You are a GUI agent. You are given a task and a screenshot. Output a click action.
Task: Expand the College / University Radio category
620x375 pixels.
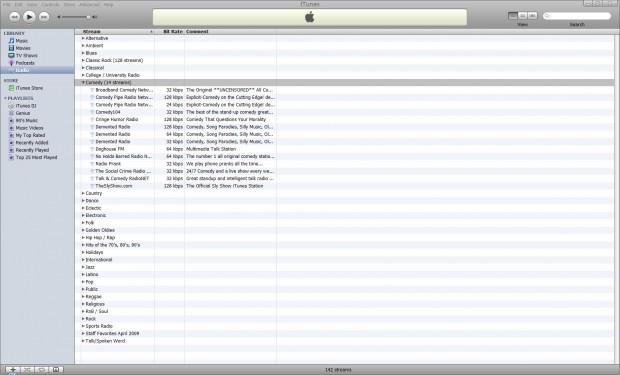[x=83, y=75]
